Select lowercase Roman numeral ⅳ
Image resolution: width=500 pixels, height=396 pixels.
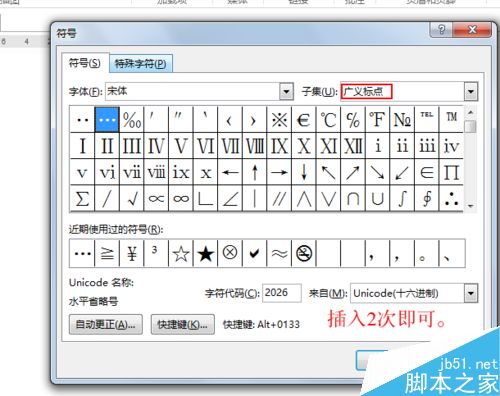451,146
